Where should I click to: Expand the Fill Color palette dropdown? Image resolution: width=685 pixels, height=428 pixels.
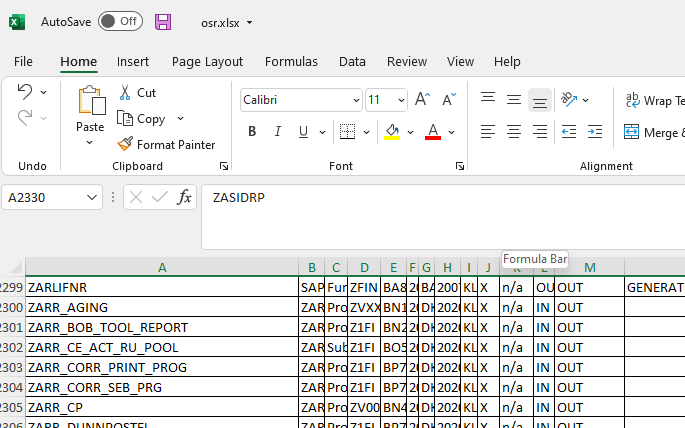410,132
